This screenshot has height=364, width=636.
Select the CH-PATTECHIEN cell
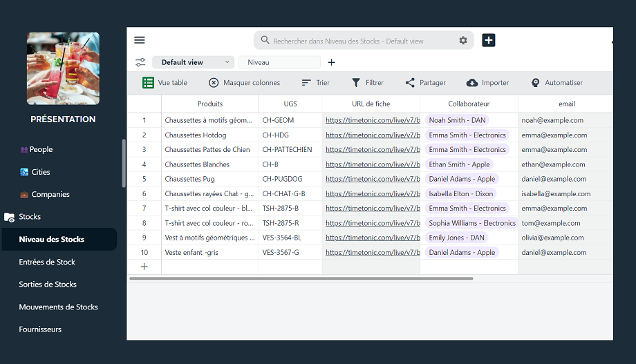click(290, 150)
